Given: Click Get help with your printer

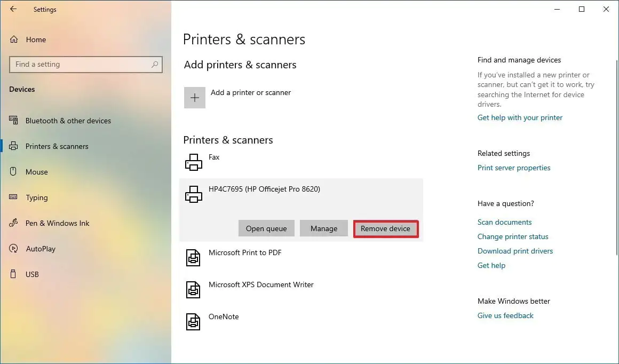Looking at the screenshot, I should click(520, 117).
